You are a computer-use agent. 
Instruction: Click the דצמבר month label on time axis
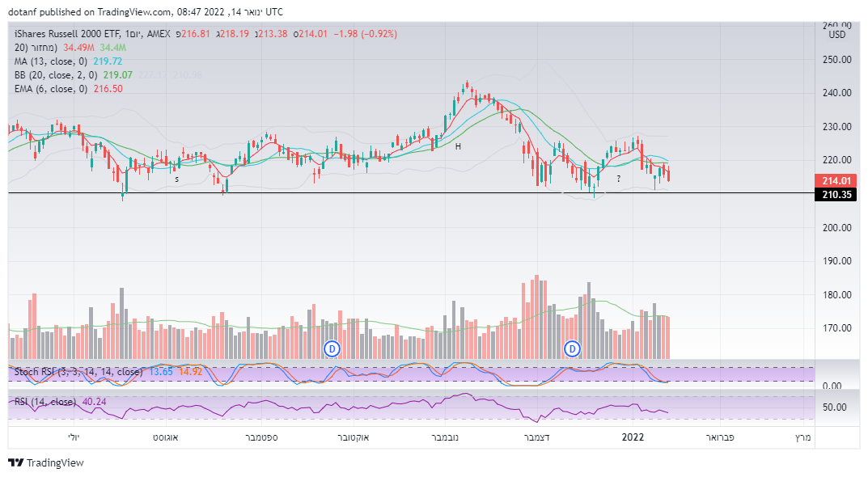tap(536, 437)
